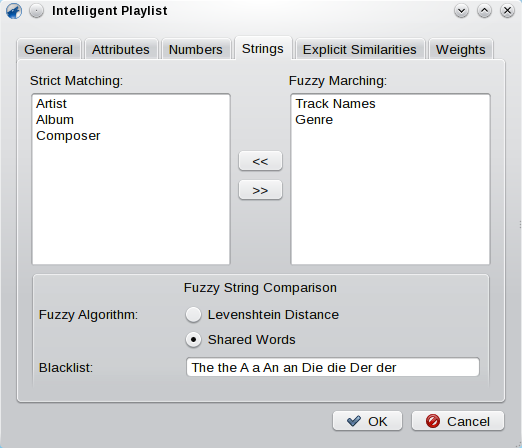Click the green checkmark icon on OK
522x448 pixels.
coord(354,421)
